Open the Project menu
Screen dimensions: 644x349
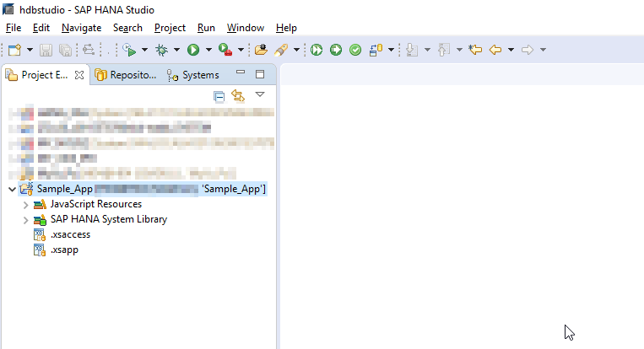[x=170, y=28]
